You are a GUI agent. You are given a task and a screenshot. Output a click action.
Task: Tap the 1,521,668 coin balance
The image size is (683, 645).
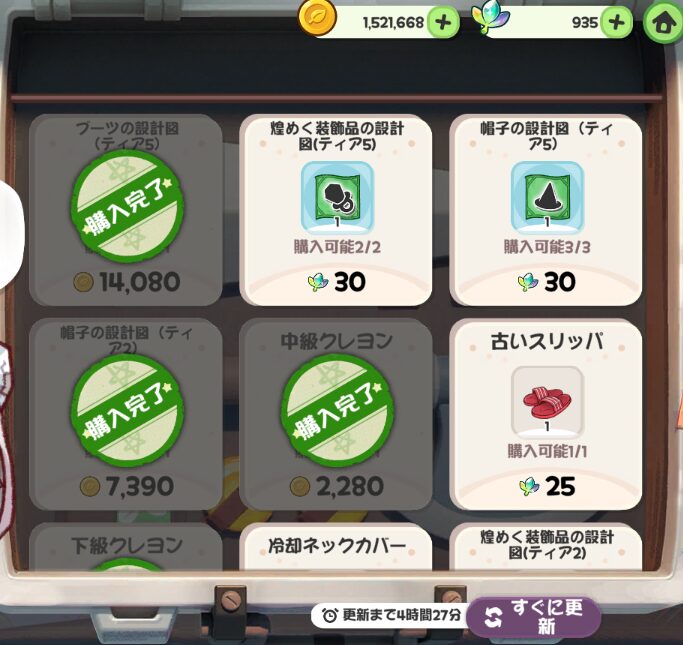tap(393, 22)
